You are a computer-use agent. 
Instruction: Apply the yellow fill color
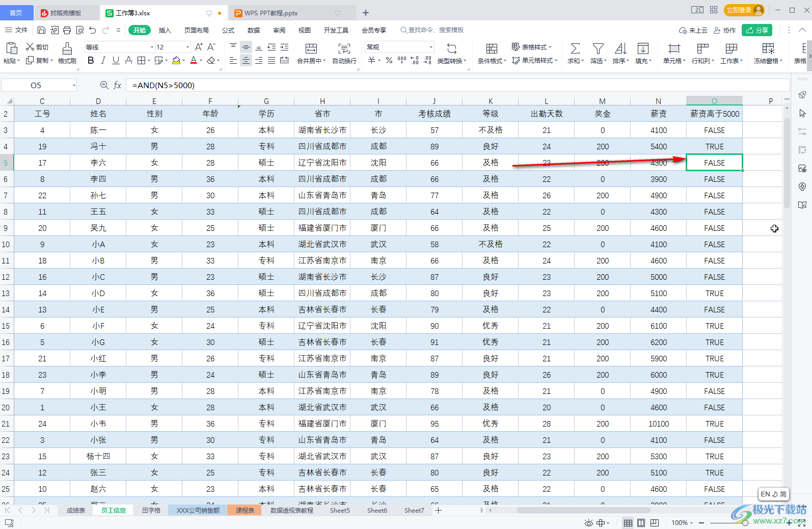point(176,61)
